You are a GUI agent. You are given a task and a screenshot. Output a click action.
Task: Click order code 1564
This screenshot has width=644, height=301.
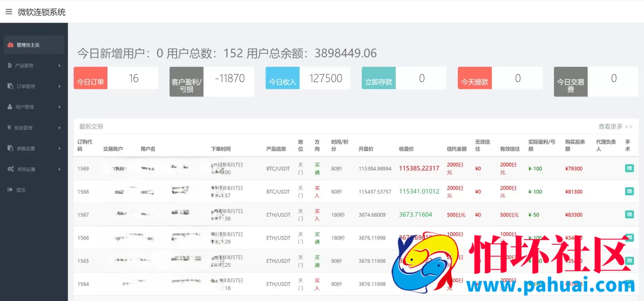[83, 284]
